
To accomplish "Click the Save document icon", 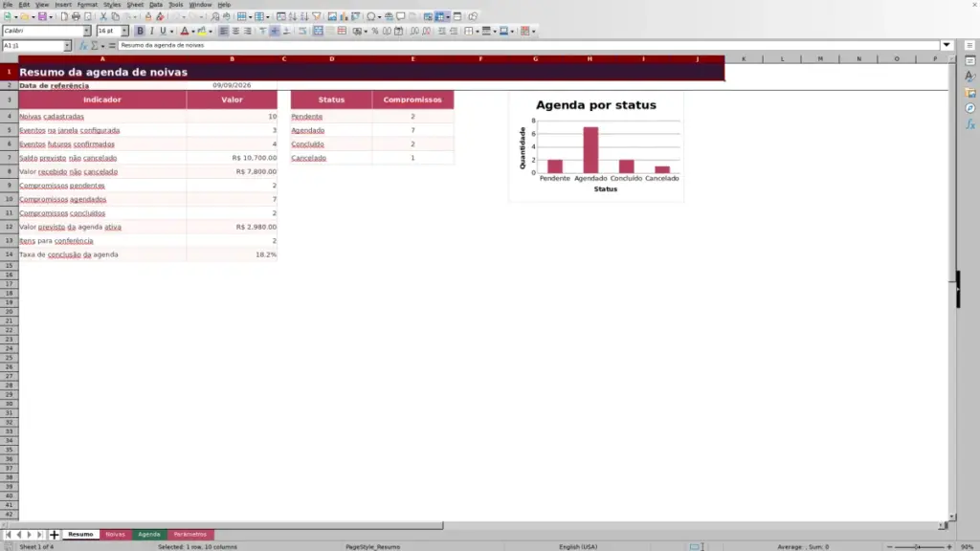I will (x=42, y=17).
